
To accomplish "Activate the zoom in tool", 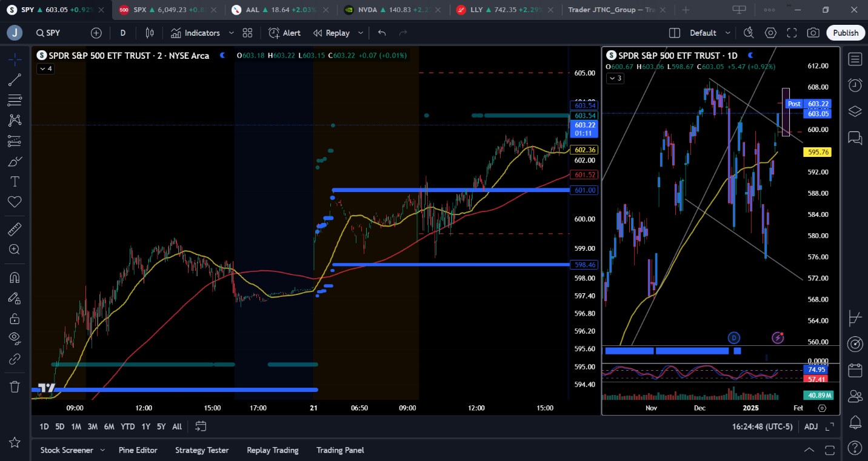I will click(15, 249).
